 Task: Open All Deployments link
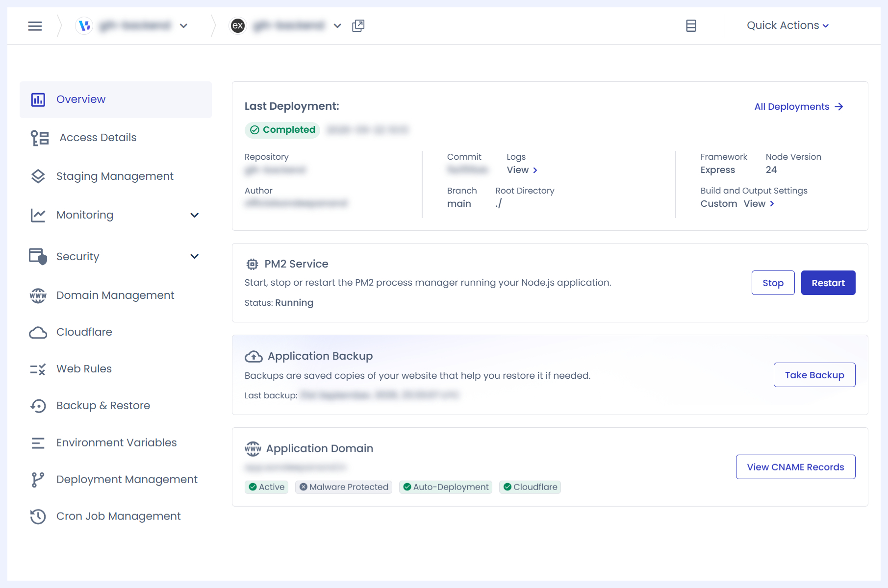(799, 107)
